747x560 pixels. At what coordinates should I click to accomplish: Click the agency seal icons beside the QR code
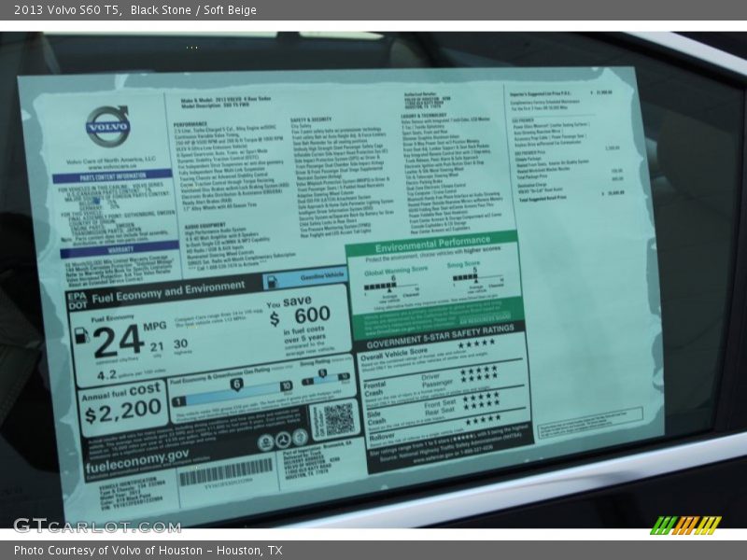[283, 439]
